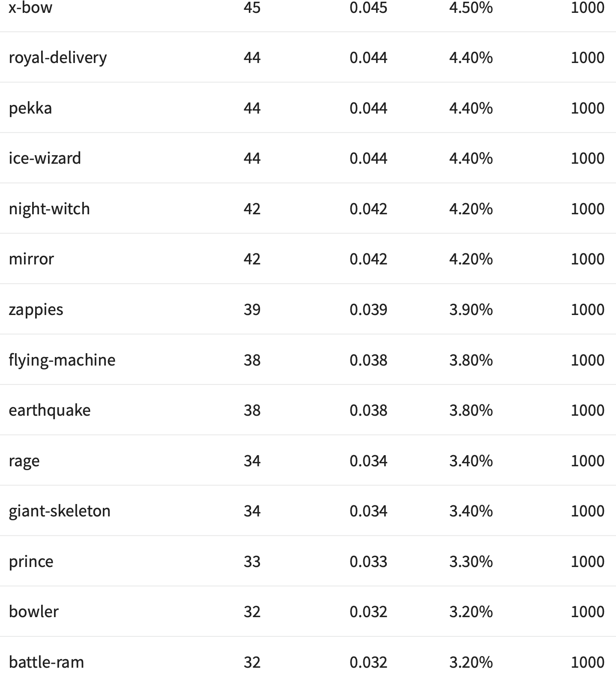This screenshot has height=678, width=616.
Task: Click the 0.038 value for earthquake
Action: [368, 410]
